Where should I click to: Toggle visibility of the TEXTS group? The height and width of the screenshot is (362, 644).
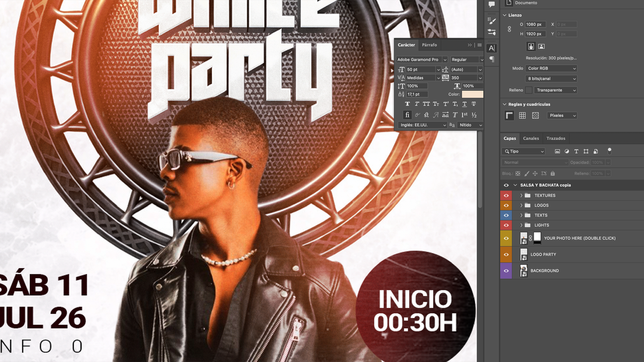pos(506,216)
